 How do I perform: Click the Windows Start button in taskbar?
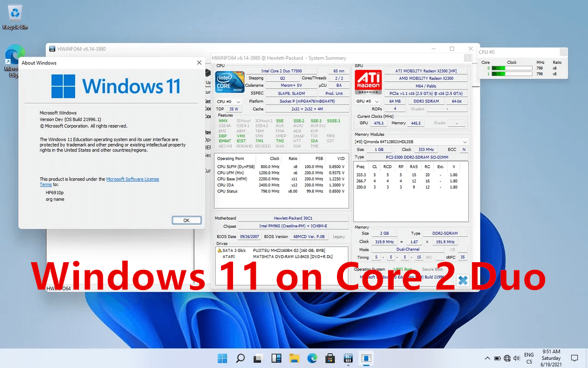(222, 358)
